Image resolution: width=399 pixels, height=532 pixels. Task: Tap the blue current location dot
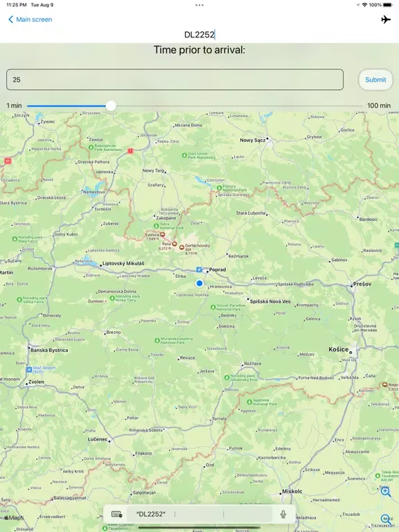(199, 283)
